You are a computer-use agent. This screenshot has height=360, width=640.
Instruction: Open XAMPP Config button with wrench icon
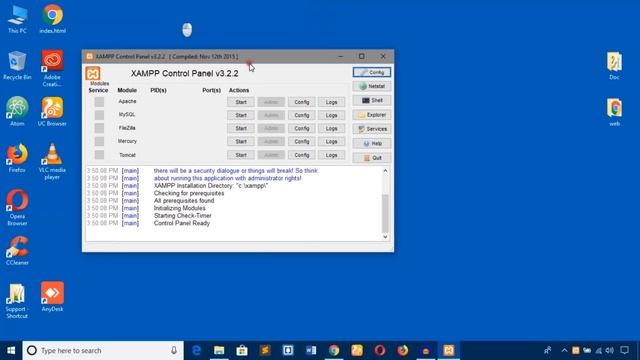tap(372, 72)
